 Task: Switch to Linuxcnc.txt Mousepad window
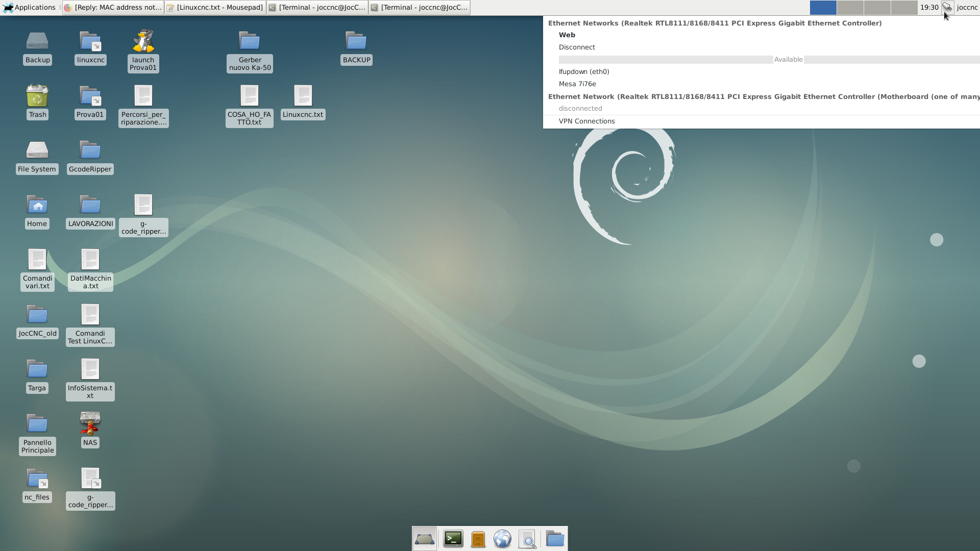click(x=215, y=7)
